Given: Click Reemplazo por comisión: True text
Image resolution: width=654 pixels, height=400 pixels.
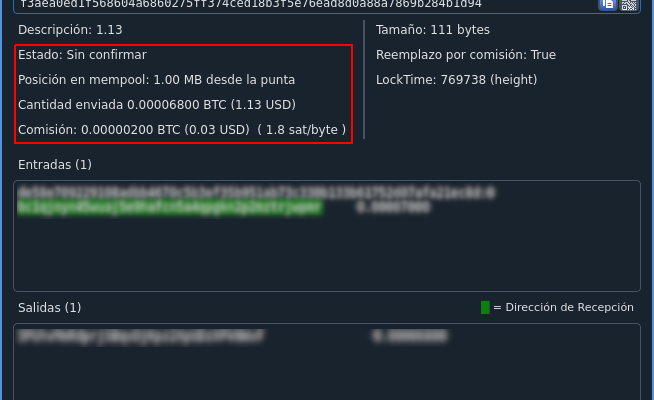Looking at the screenshot, I should pos(466,55).
